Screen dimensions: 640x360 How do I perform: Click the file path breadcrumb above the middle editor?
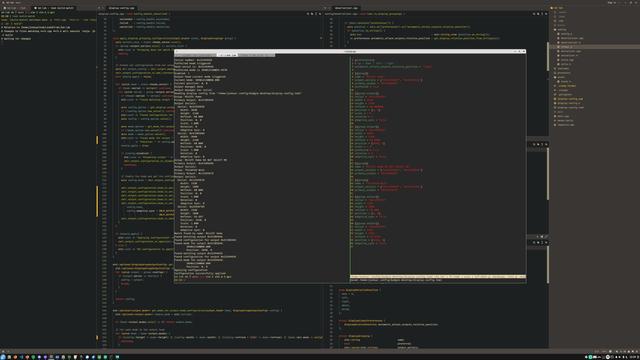[x=133, y=14]
